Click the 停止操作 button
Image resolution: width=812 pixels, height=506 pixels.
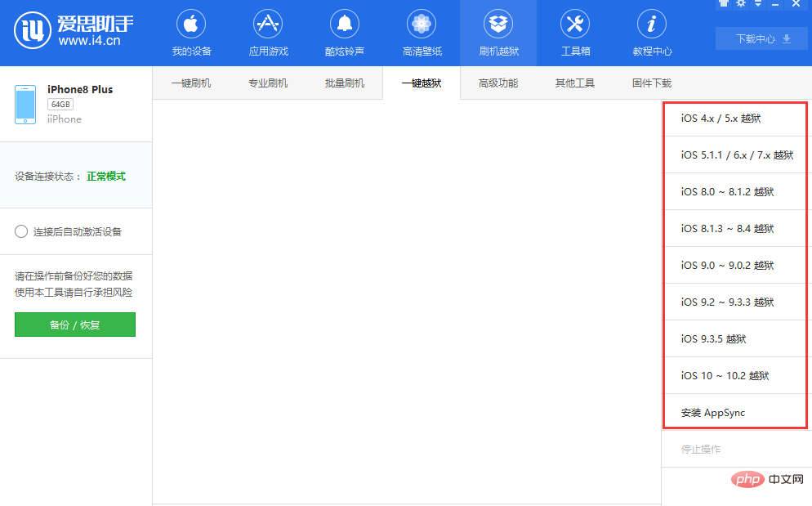point(701,449)
